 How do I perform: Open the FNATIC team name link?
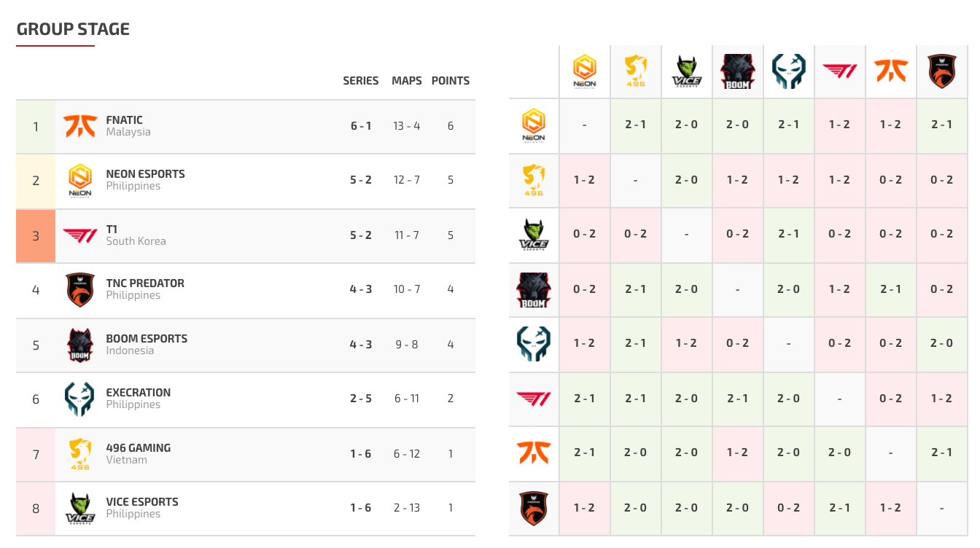pos(125,120)
